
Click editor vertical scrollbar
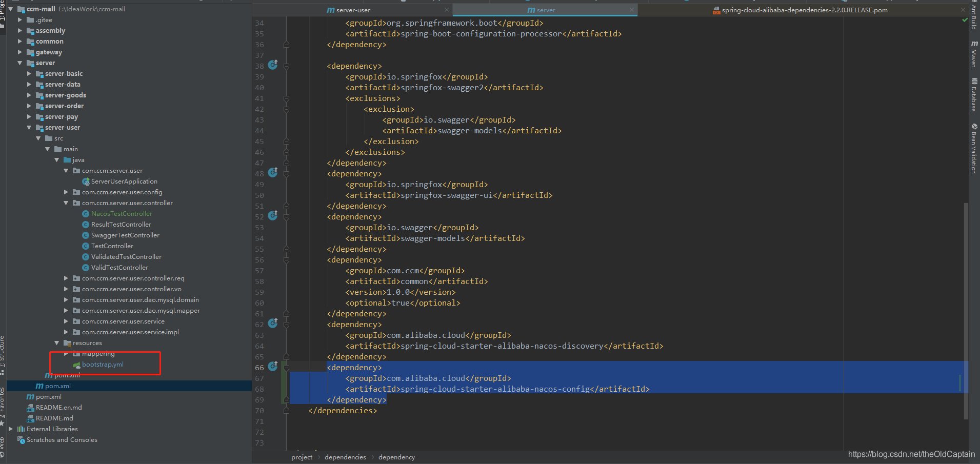tap(966, 310)
